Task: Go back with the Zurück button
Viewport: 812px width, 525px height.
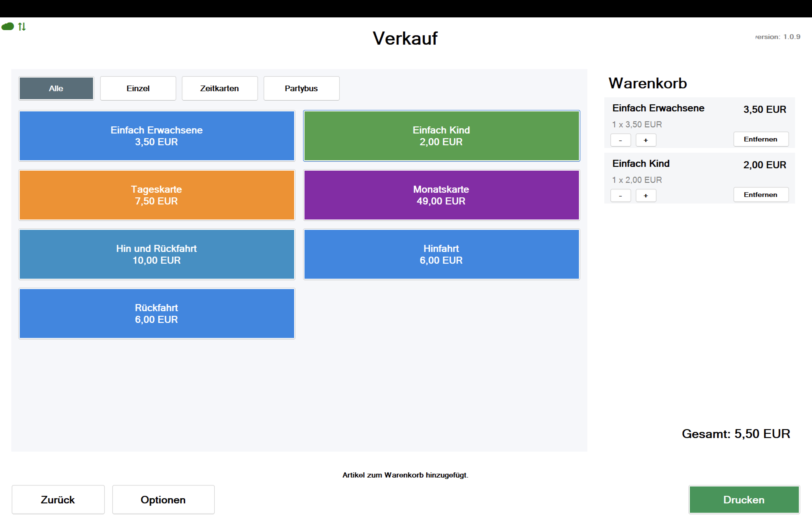Action: tap(58, 500)
